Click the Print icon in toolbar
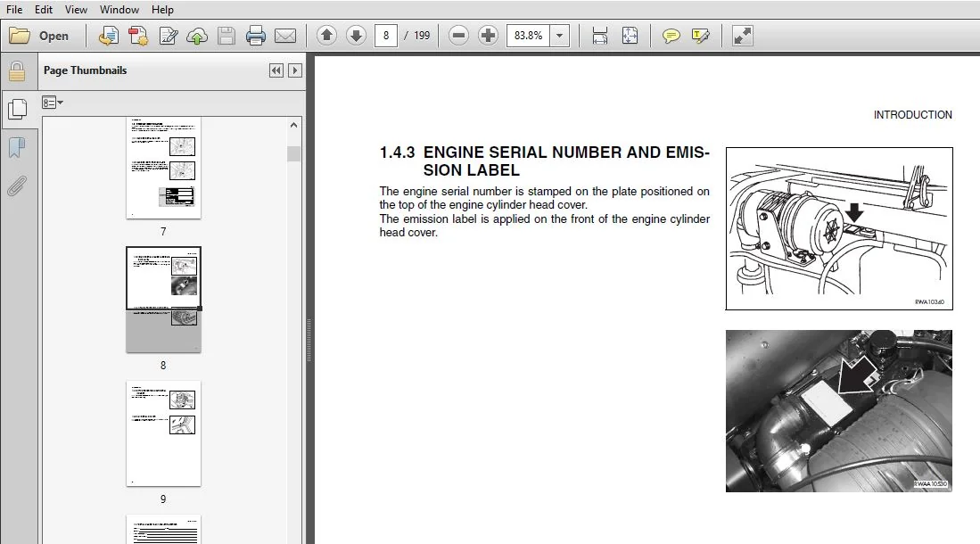This screenshot has width=980, height=544. 256,36
